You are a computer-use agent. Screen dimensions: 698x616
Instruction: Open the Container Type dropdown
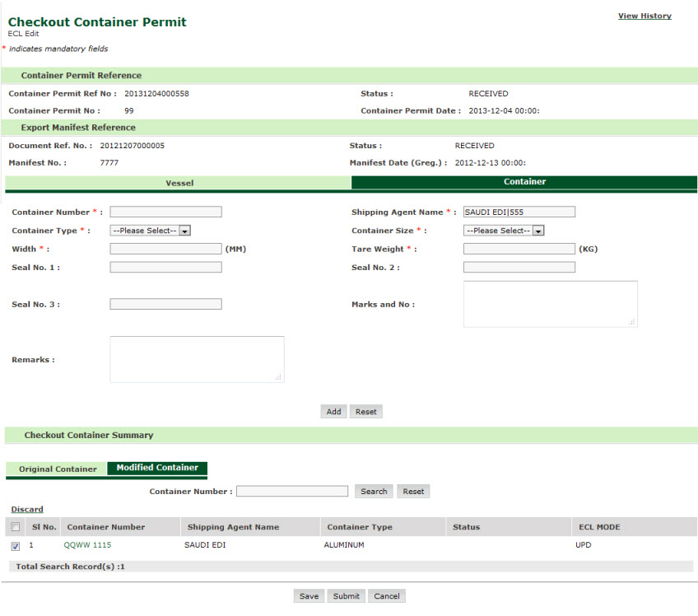point(151,231)
